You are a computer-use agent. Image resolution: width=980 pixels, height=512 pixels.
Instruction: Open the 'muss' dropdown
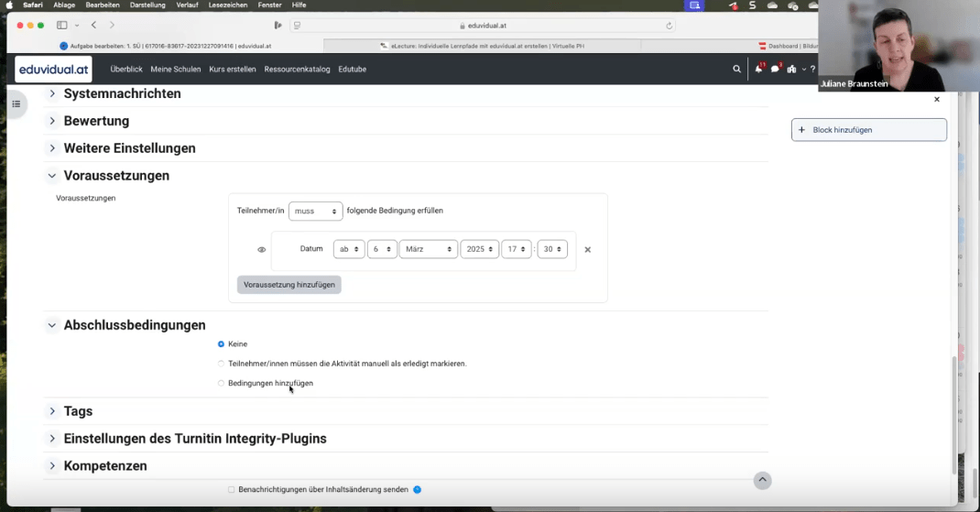coord(315,212)
